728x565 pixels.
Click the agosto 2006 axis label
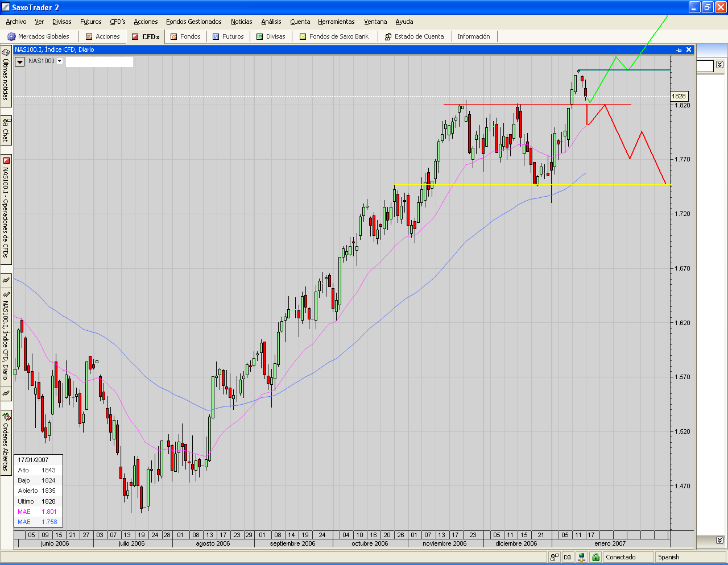pos(213,543)
